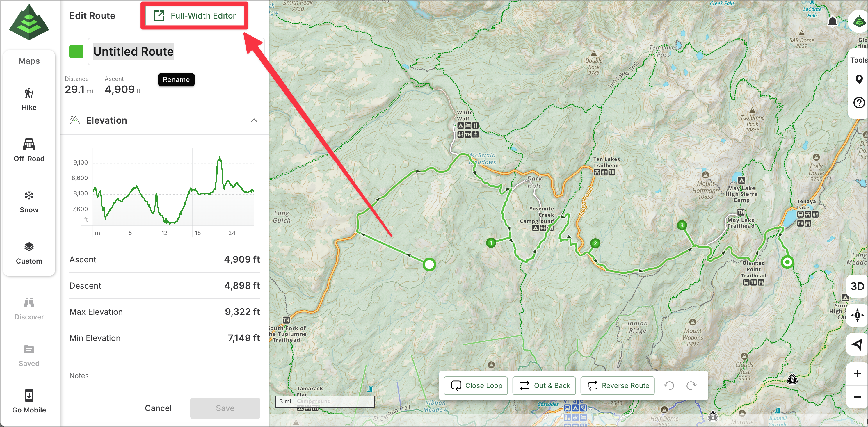Click the Close Loop button
The height and width of the screenshot is (427, 868).
pos(476,385)
